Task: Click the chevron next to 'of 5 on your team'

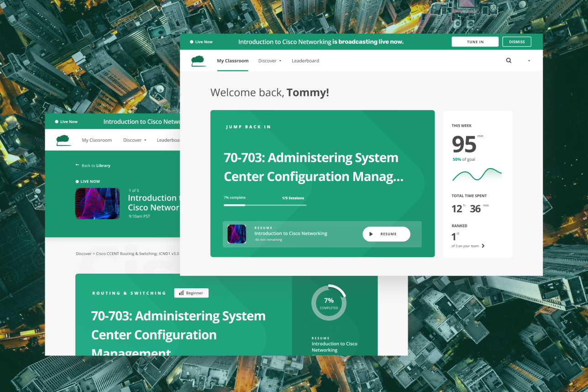Action: coord(483,246)
